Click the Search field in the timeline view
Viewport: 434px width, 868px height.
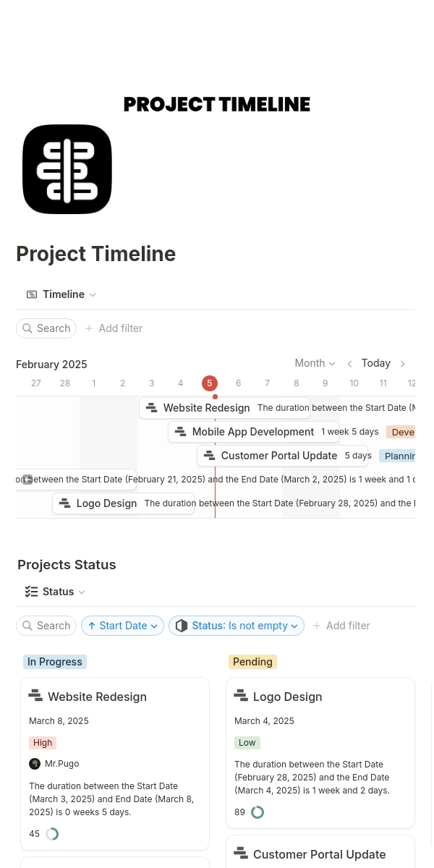pyautogui.click(x=46, y=328)
